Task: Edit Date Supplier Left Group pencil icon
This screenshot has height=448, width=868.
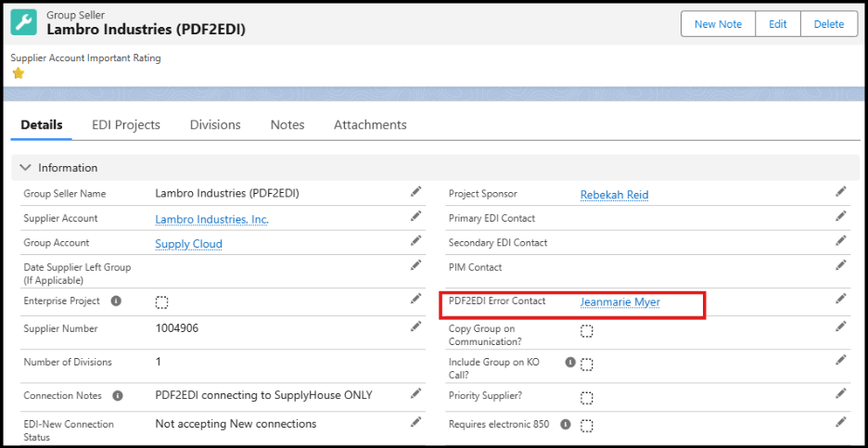Action: click(415, 264)
